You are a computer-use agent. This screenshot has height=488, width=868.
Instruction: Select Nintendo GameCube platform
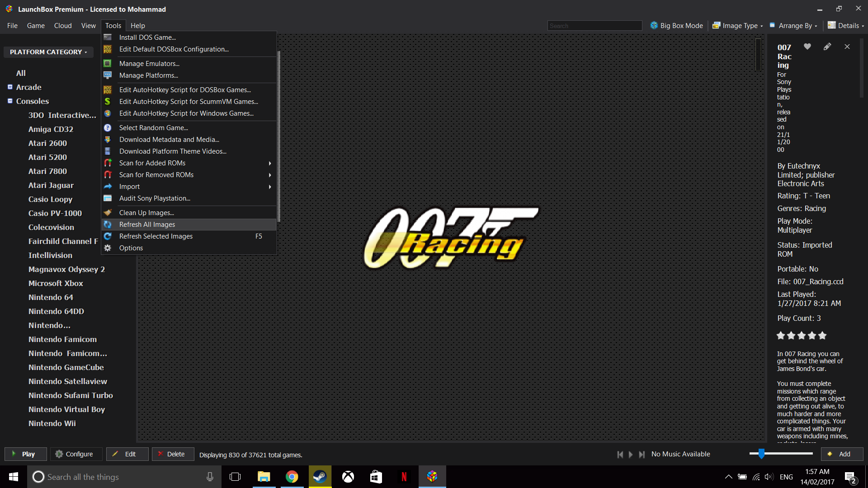point(66,367)
